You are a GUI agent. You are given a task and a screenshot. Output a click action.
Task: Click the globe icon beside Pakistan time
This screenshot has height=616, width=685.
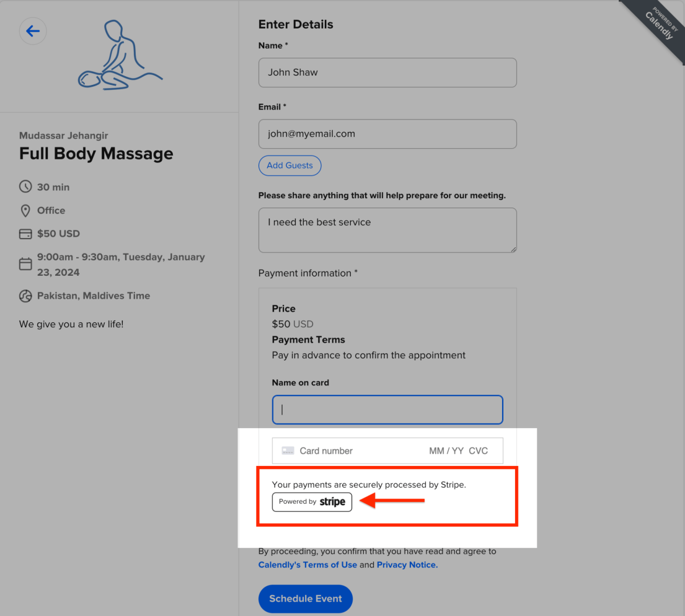coord(25,296)
